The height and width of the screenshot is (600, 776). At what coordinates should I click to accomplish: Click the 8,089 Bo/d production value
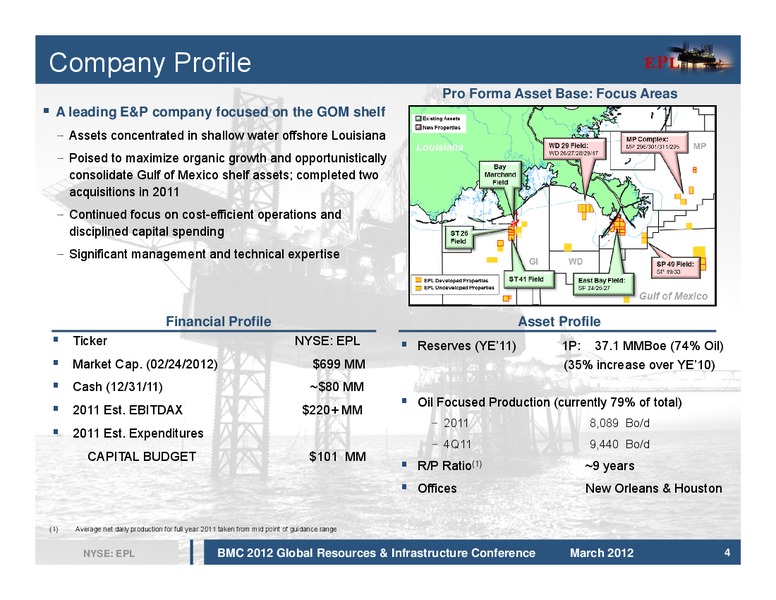tap(619, 423)
